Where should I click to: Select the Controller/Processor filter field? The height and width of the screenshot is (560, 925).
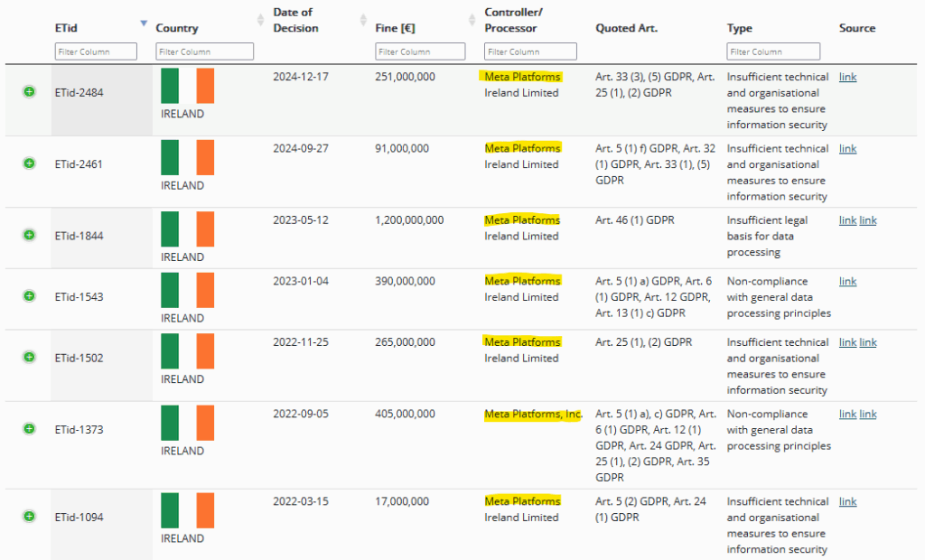pos(529,51)
